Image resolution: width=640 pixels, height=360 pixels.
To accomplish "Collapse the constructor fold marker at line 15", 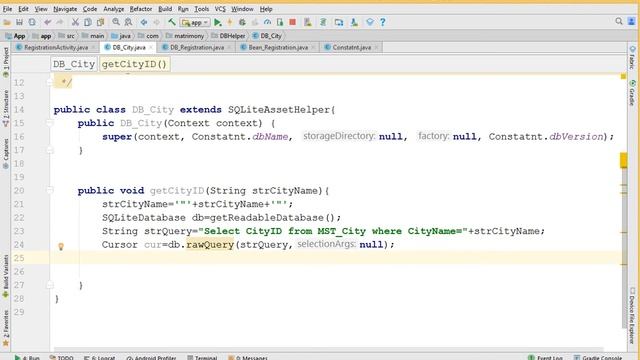I will click(x=49, y=123).
